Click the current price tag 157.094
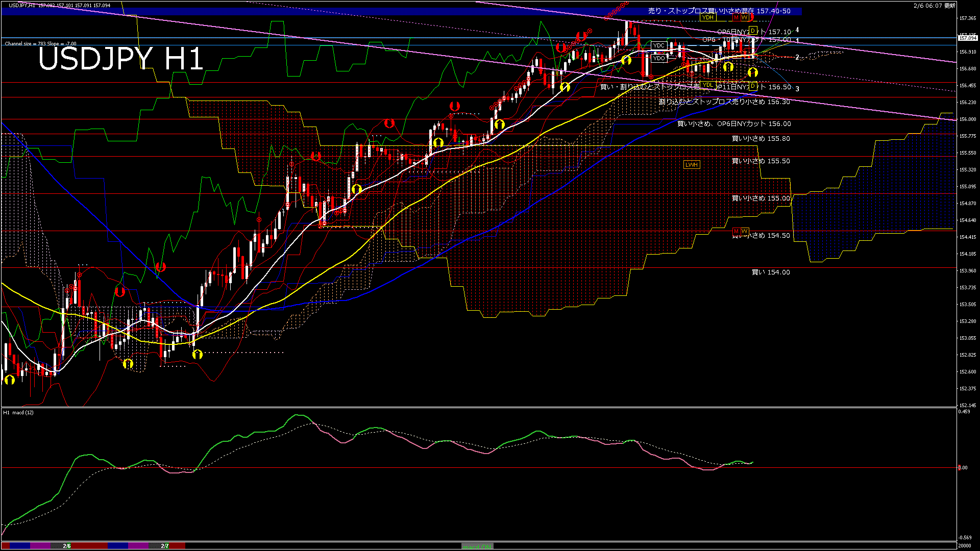Viewport: 980px width, 551px height. point(967,38)
